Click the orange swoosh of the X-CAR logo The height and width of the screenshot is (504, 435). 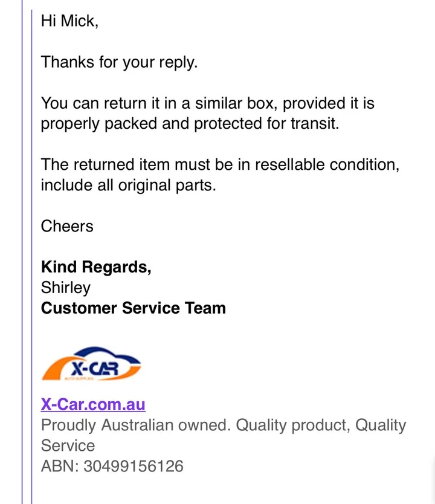click(x=53, y=370)
